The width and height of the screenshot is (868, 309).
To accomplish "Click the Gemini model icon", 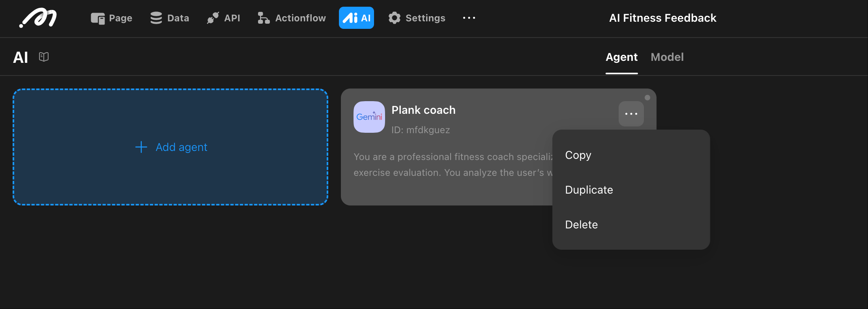I will click(369, 117).
